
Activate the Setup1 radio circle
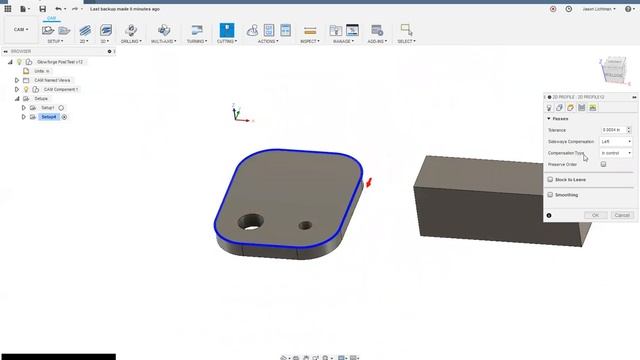point(61,108)
